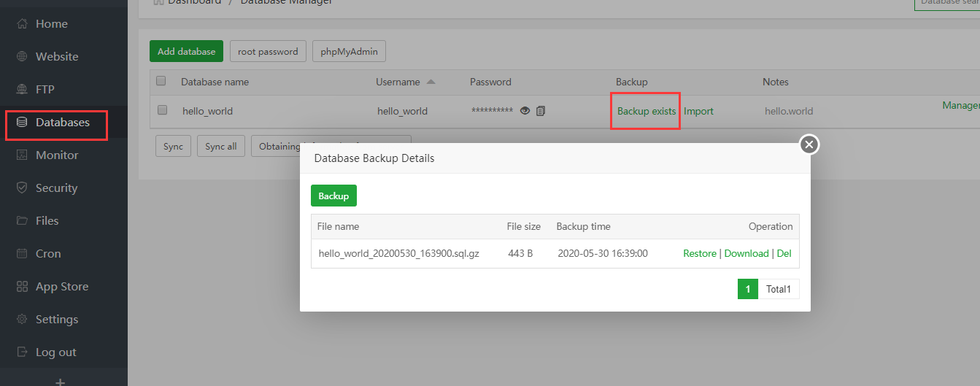The image size is (980, 386).
Task: Click the green Backup button
Action: pyautogui.click(x=333, y=196)
